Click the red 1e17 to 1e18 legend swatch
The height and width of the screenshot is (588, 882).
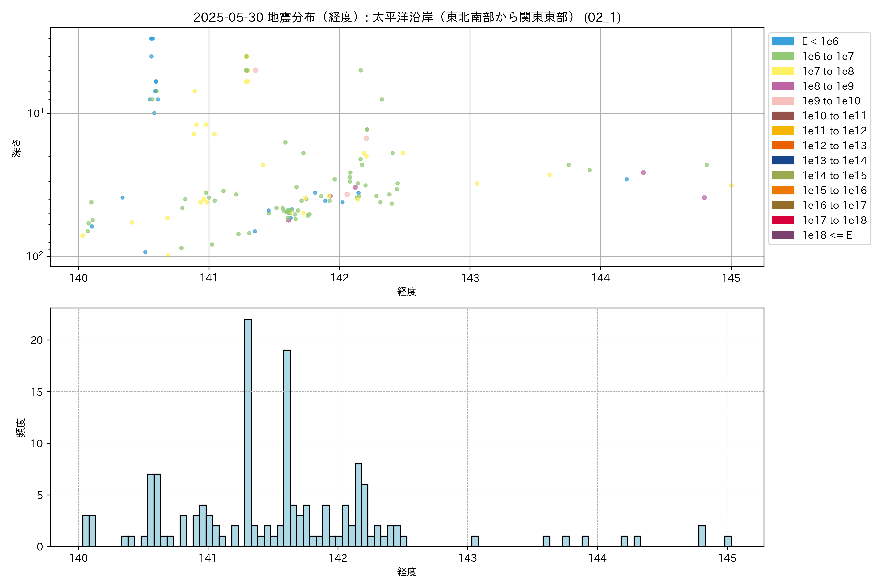click(783, 220)
